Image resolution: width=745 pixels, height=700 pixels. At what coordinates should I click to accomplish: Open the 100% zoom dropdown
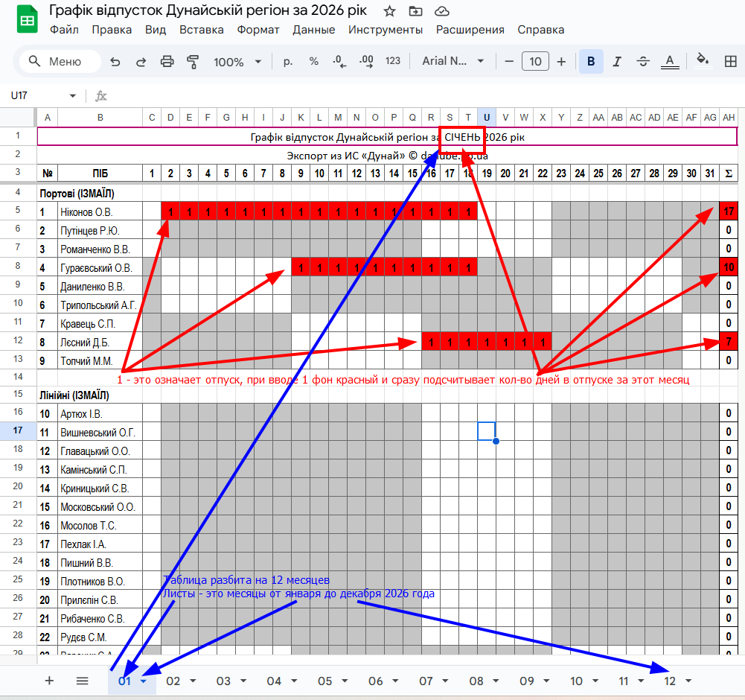(x=237, y=62)
